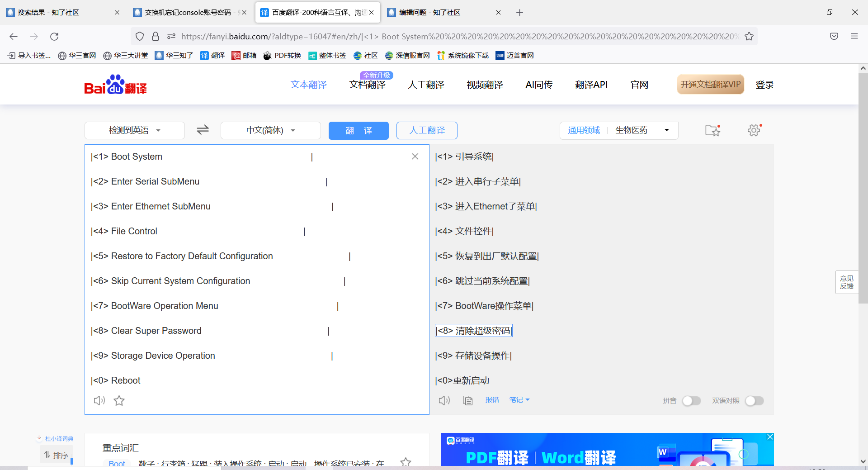Switch to the 搜索结果 - 知了社区 tab
868x470 pixels.
coord(63,13)
